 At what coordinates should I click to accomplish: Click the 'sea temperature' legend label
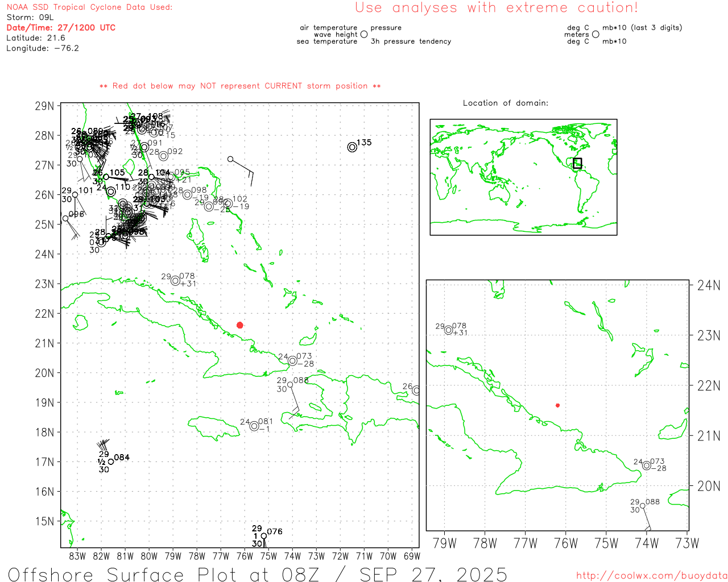327,41
